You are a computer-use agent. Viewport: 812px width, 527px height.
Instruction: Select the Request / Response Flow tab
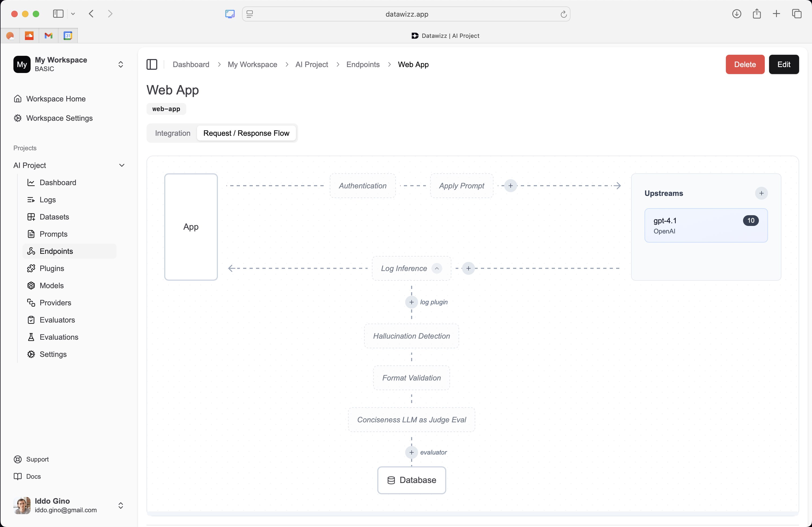pyautogui.click(x=246, y=133)
